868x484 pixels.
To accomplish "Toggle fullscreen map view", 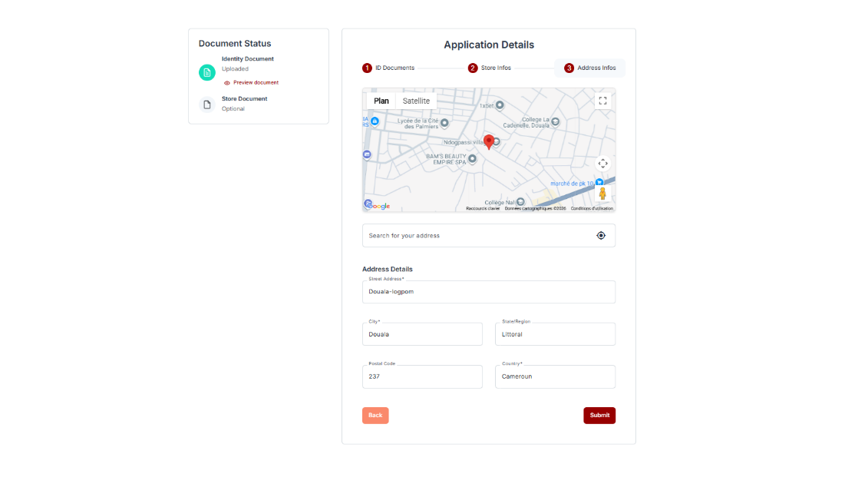I will [602, 101].
